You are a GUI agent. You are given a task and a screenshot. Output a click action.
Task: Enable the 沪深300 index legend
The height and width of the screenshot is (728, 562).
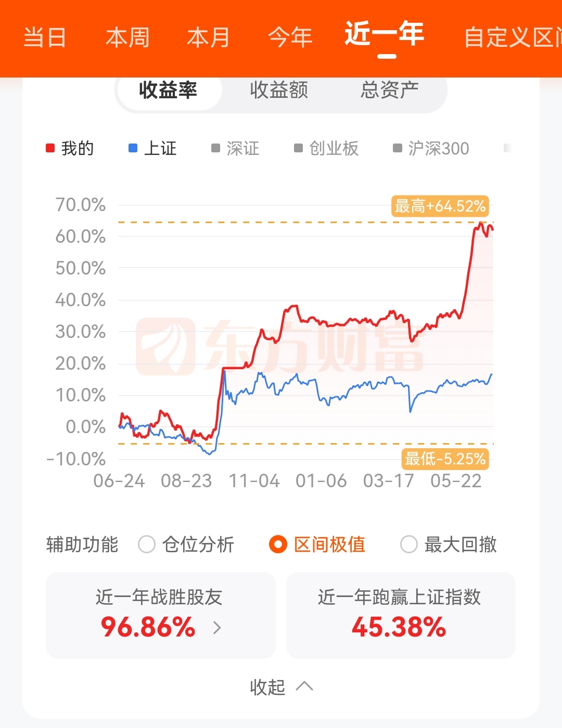tap(431, 149)
